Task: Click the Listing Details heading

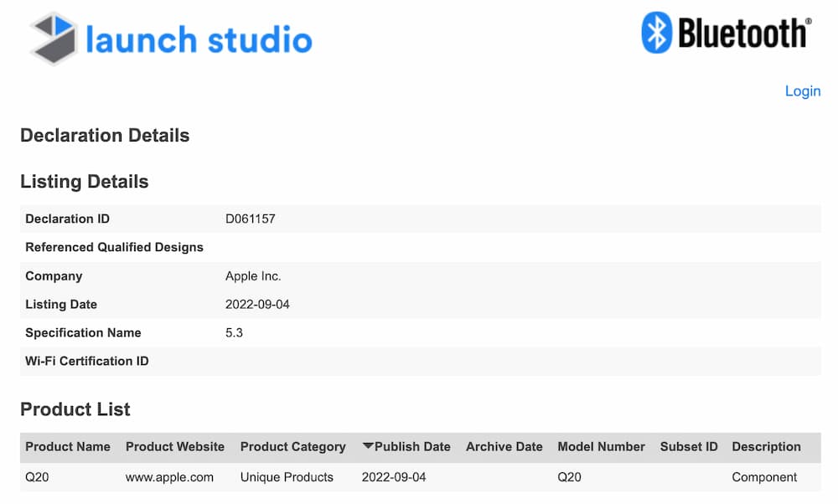Action: (x=84, y=182)
